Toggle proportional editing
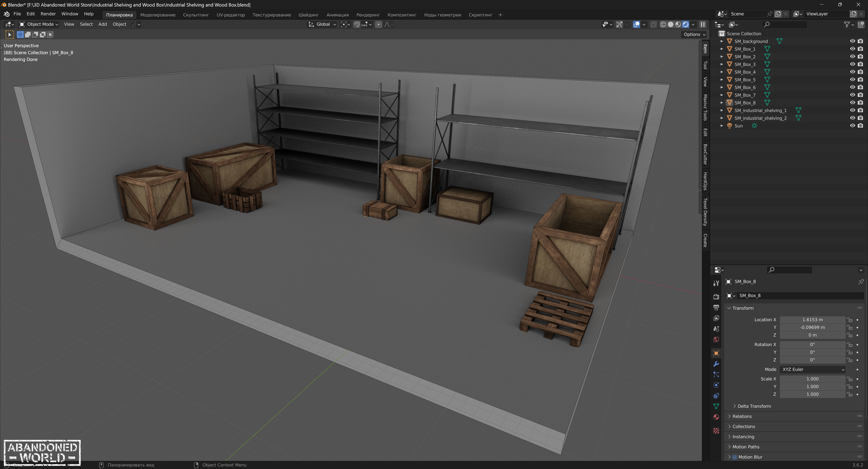This screenshot has height=469, width=868. point(378,24)
